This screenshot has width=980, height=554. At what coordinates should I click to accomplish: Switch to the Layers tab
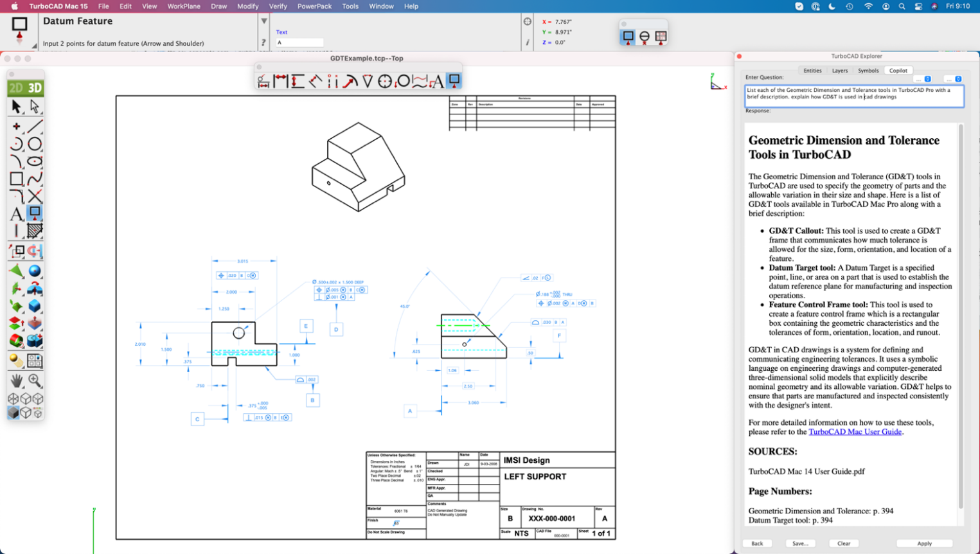click(x=840, y=71)
